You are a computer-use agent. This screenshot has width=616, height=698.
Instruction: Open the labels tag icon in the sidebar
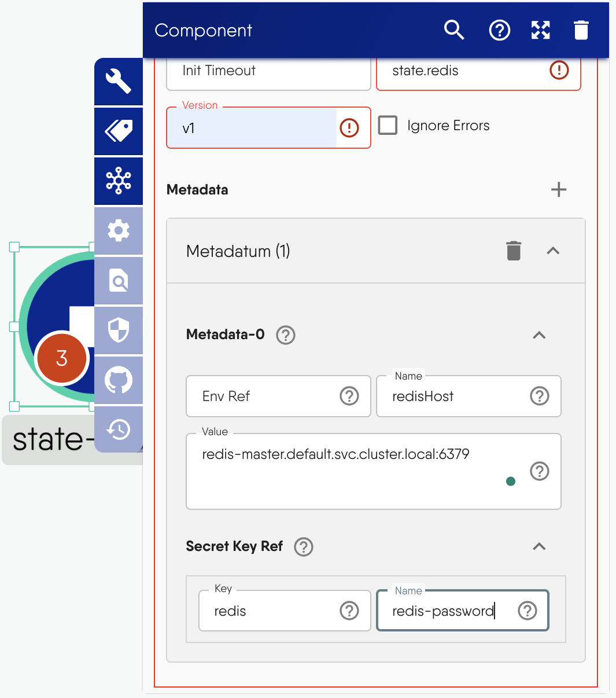119,131
